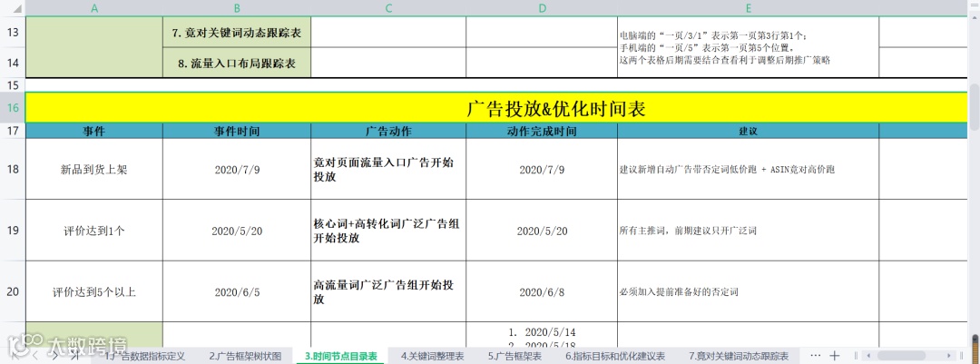This screenshot has height=364, width=980.
Task: Click the 2020/6/5 date cell
Action: (237, 291)
